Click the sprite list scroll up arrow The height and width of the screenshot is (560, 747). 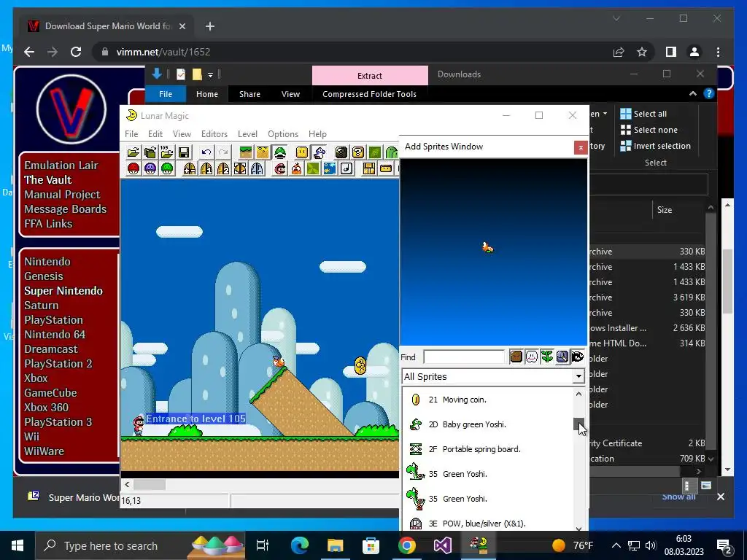(x=578, y=394)
